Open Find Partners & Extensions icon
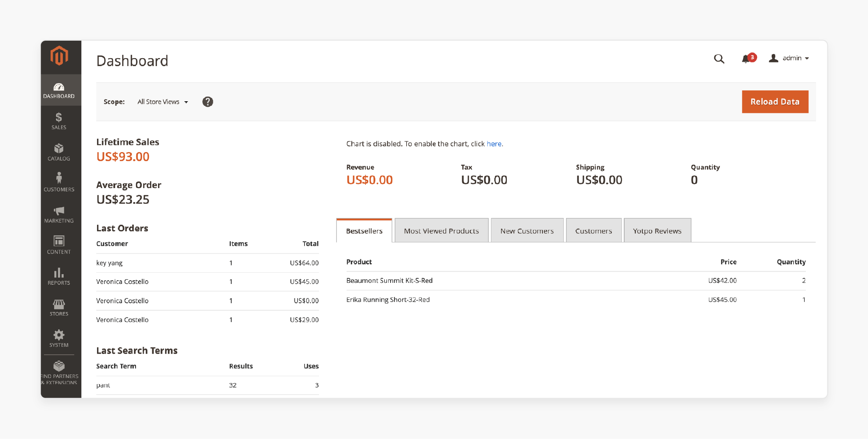The width and height of the screenshot is (868, 439). pos(59,373)
